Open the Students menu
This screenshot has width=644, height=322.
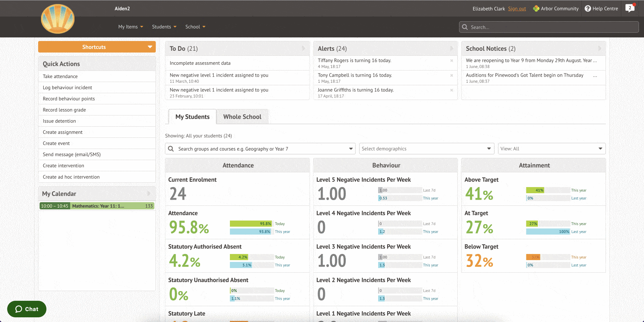(x=164, y=27)
